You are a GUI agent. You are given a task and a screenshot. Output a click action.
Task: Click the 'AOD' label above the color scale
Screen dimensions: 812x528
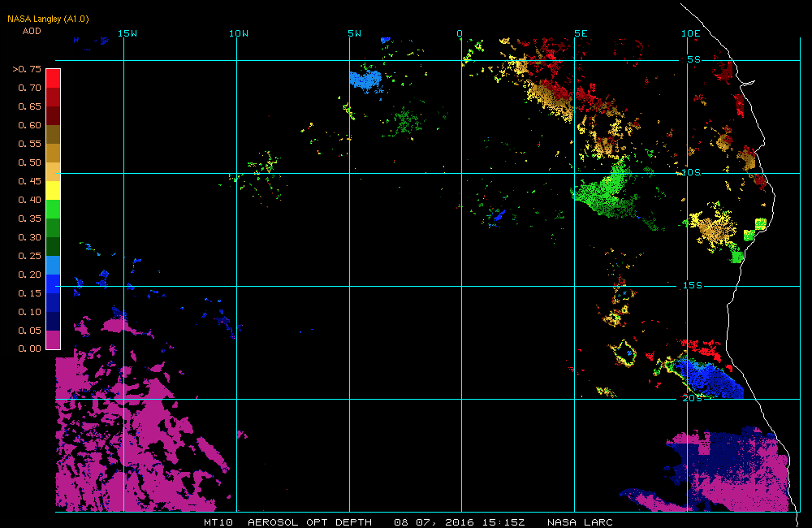point(32,31)
